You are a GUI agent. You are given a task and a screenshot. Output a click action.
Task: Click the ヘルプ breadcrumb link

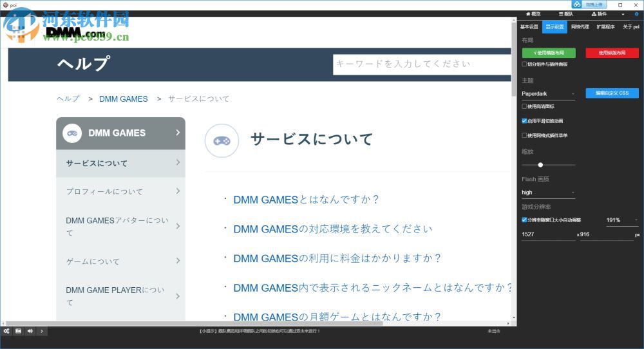point(68,99)
